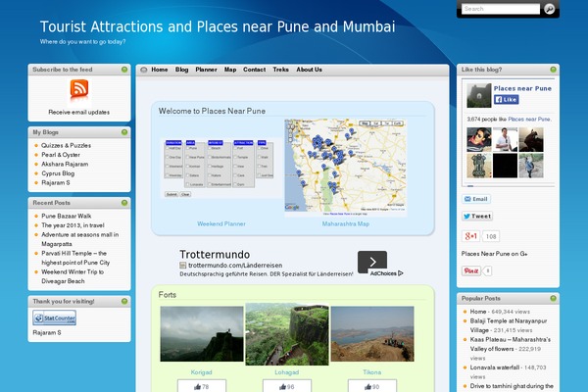This screenshot has width=588, height=392.
Task: Open the Contact menu item
Action: point(254,70)
